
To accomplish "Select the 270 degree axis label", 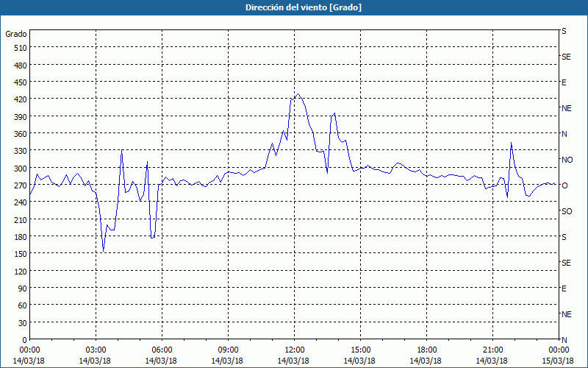I will tap(21, 185).
